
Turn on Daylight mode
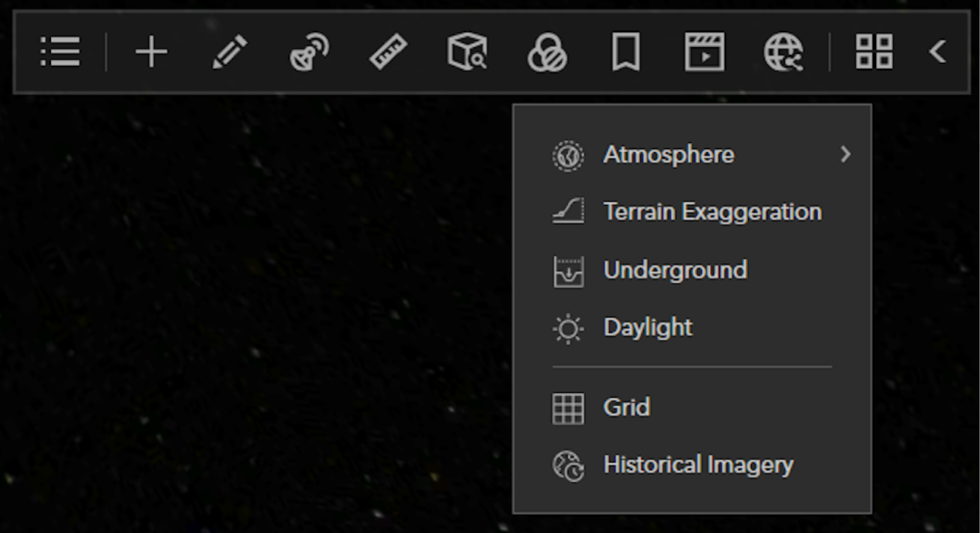(x=648, y=326)
